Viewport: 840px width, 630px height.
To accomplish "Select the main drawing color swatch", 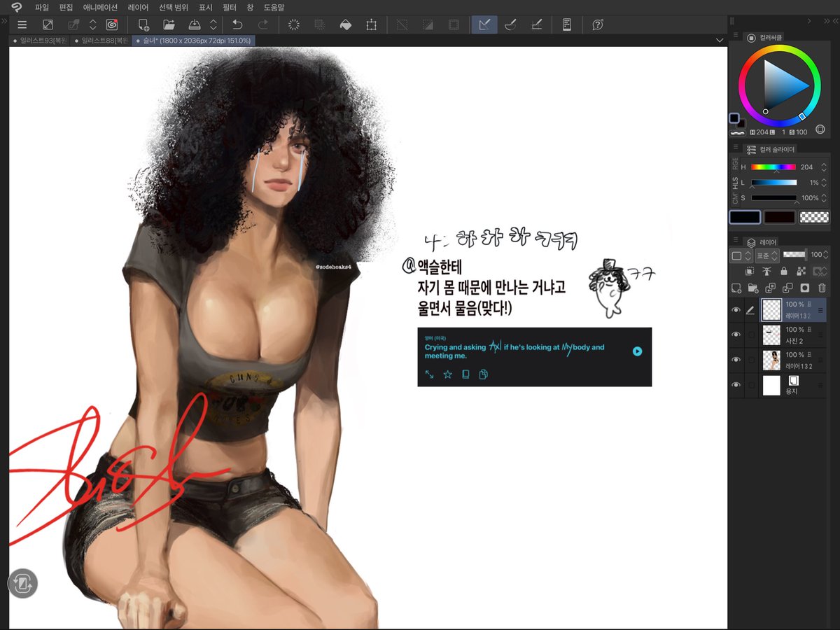I will click(x=745, y=217).
